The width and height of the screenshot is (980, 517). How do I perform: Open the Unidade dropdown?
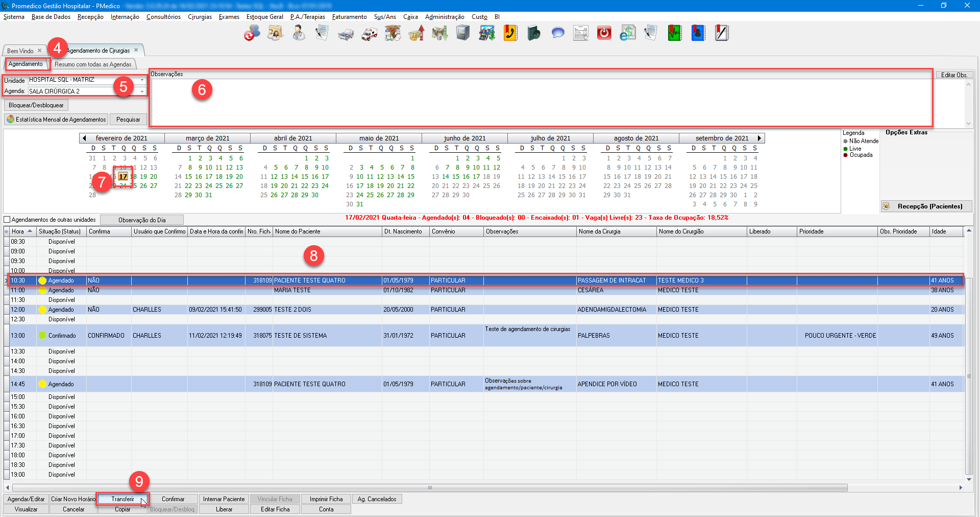point(142,80)
